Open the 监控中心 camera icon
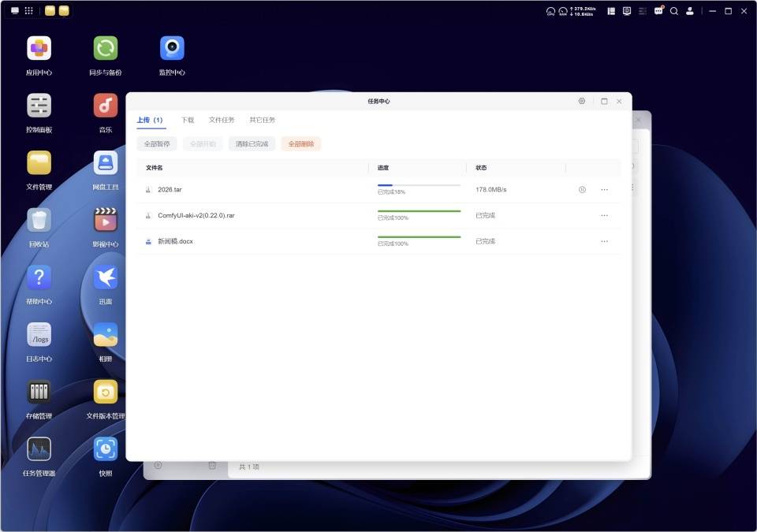Image resolution: width=757 pixels, height=532 pixels. tap(173, 48)
